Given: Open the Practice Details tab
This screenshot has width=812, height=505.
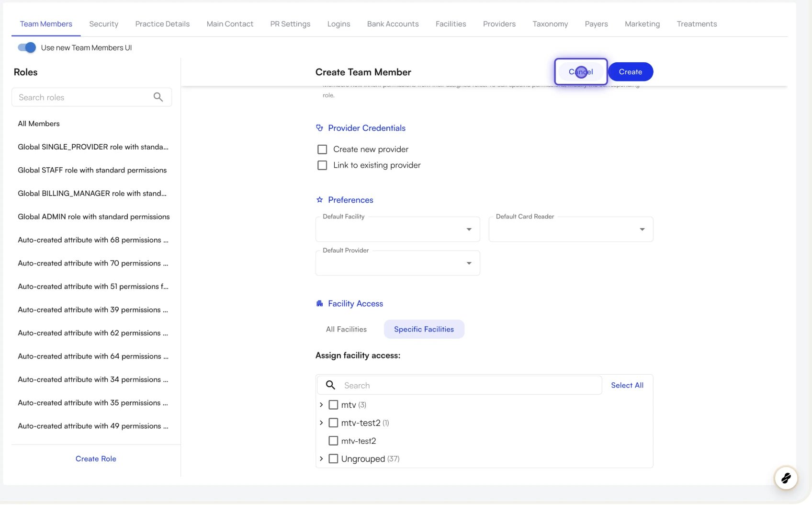Looking at the screenshot, I should [x=162, y=24].
